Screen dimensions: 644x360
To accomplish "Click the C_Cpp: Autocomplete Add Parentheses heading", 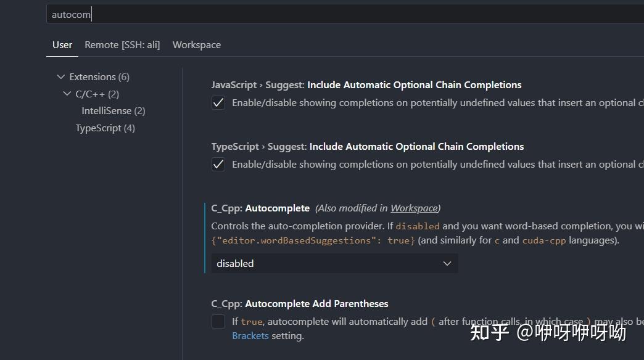I will [x=300, y=303].
